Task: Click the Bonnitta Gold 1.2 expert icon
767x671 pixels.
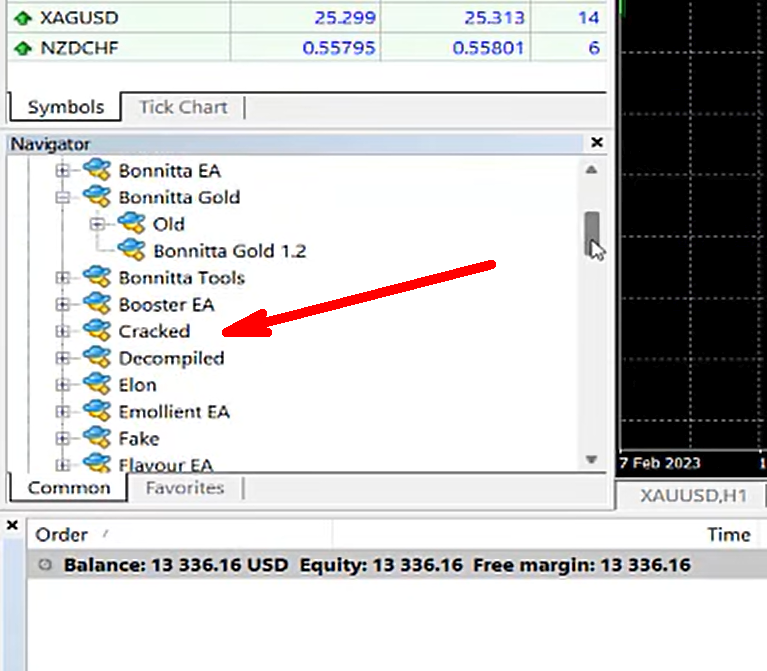Action: [x=132, y=250]
